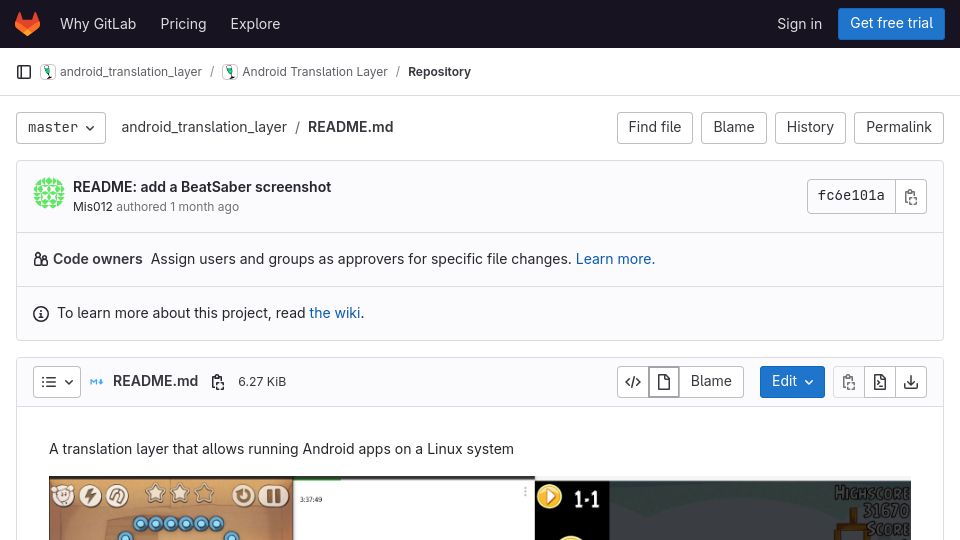The width and height of the screenshot is (960, 540).
Task: Copy commit SHA fc6e101a
Action: click(x=910, y=197)
